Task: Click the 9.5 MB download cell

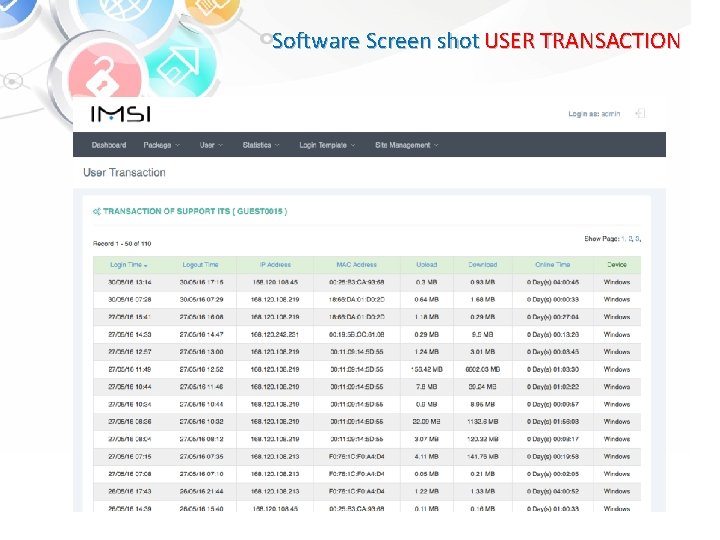Action: pyautogui.click(x=483, y=335)
